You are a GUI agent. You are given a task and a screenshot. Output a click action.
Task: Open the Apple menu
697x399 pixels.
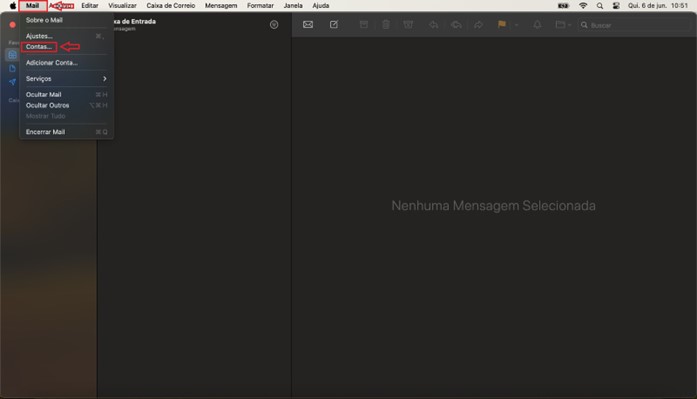click(x=13, y=6)
